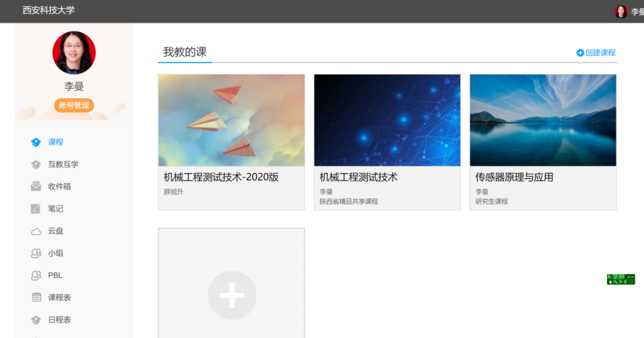Click the 课程 graduation cap icon in sidebar
Viewport: 644px width, 338px height.
[x=36, y=142]
